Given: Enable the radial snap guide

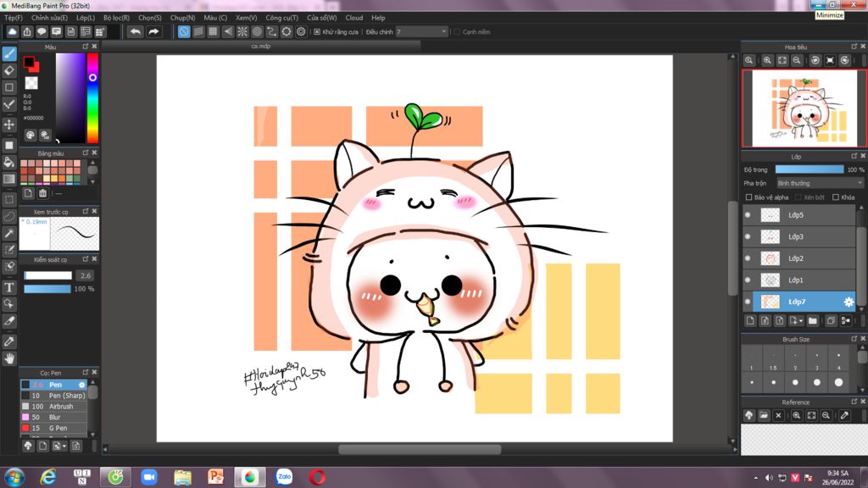Looking at the screenshot, I should coord(242,31).
